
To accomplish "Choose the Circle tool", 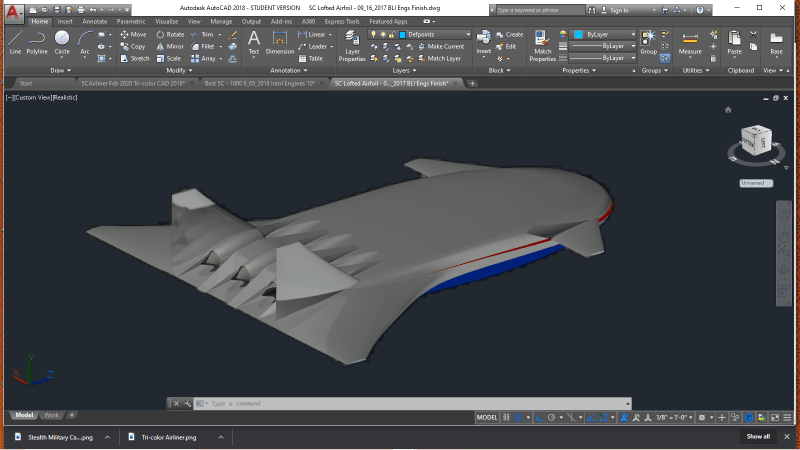I will [62, 41].
